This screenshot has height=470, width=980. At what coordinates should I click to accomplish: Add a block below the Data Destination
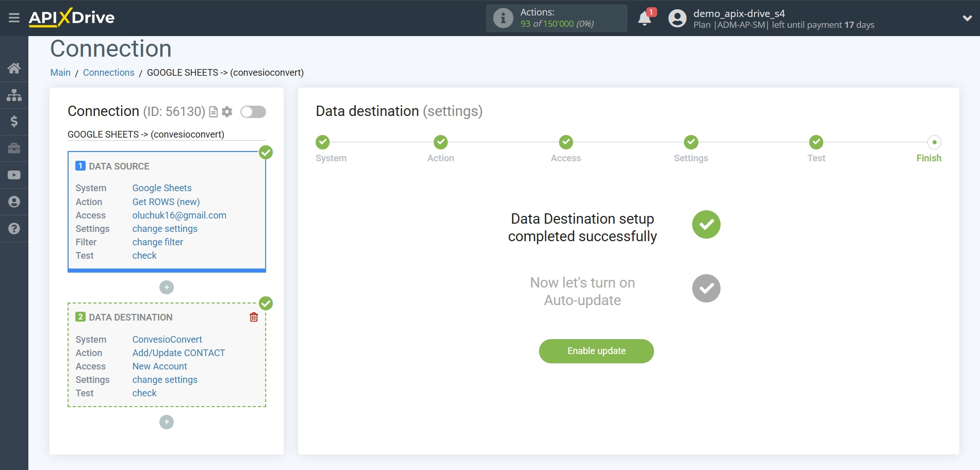167,422
